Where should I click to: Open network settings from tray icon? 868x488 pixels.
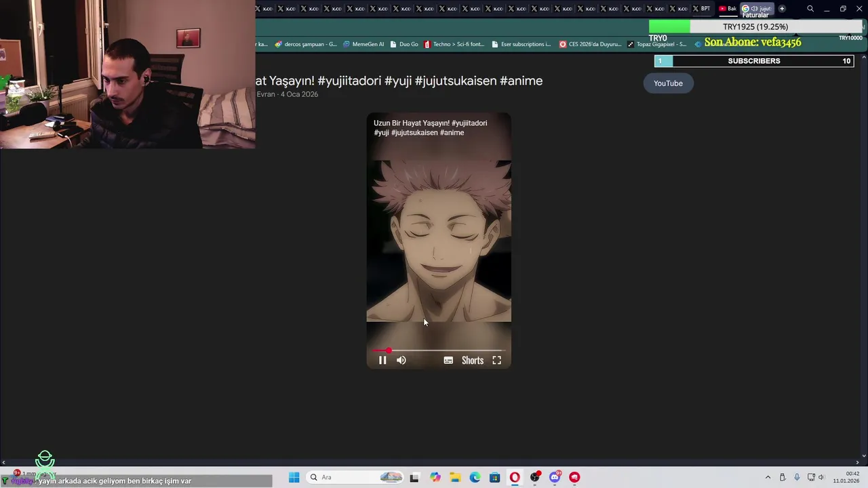point(811,477)
